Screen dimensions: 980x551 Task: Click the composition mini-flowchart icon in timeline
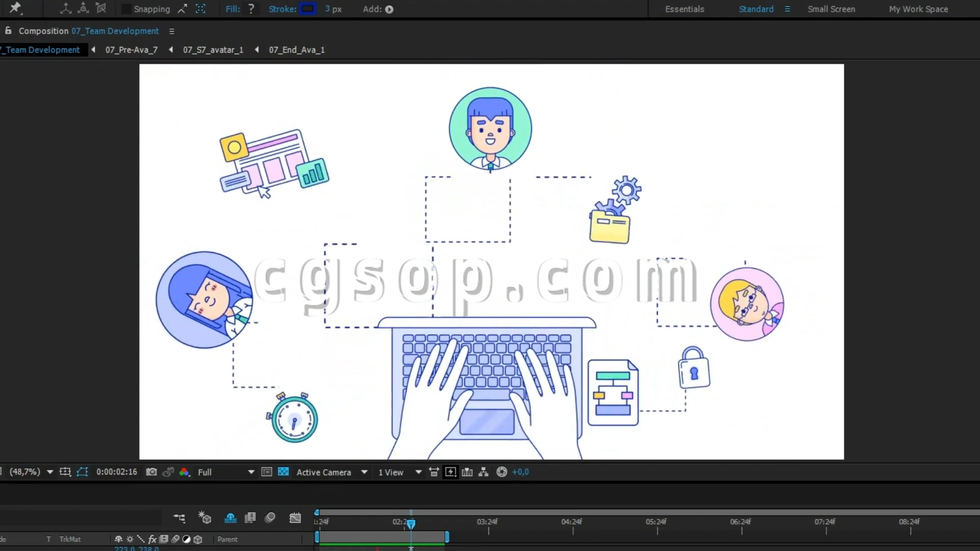click(179, 518)
